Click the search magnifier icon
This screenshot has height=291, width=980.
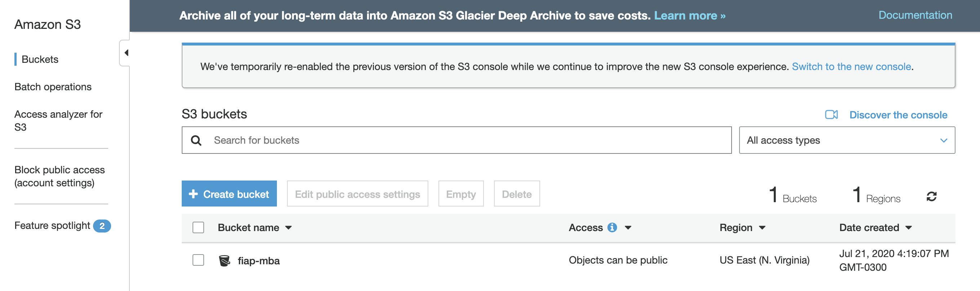196,140
